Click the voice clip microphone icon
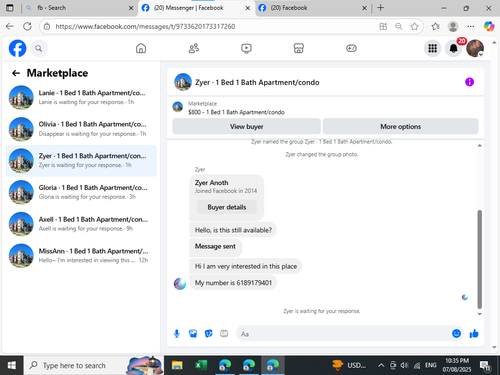The image size is (500, 375). [x=177, y=334]
